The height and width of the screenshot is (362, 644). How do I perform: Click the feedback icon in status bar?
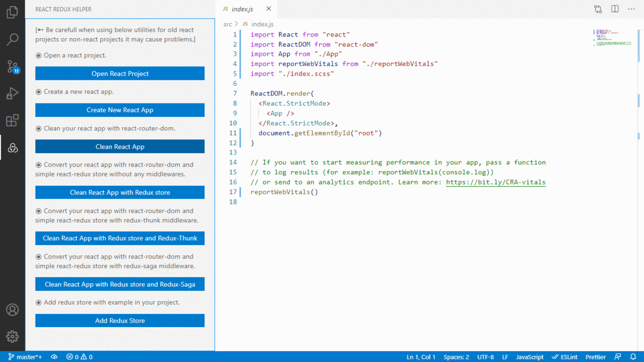618,357
